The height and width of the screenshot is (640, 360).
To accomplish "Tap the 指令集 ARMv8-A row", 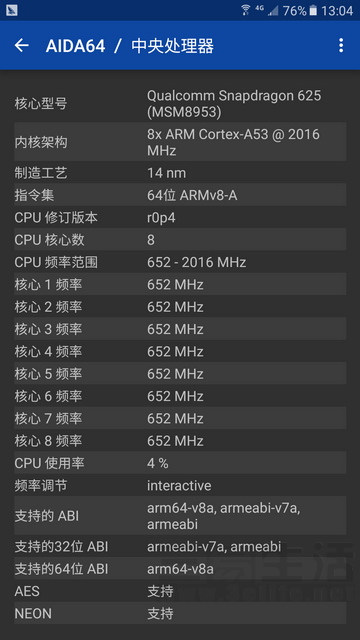I will 180,196.
